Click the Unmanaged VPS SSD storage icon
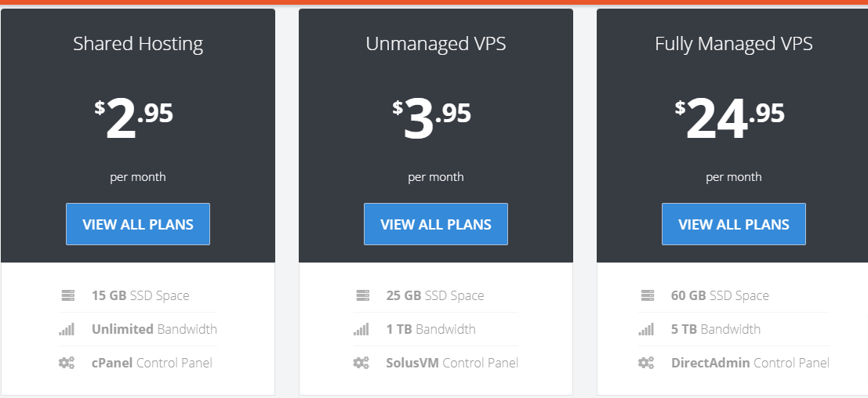The width and height of the screenshot is (868, 398). point(362,295)
